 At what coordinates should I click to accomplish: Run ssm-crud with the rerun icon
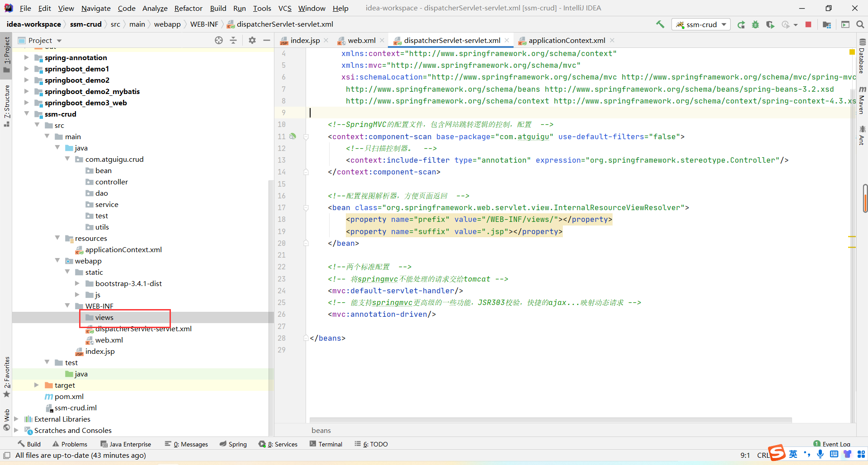[741, 24]
